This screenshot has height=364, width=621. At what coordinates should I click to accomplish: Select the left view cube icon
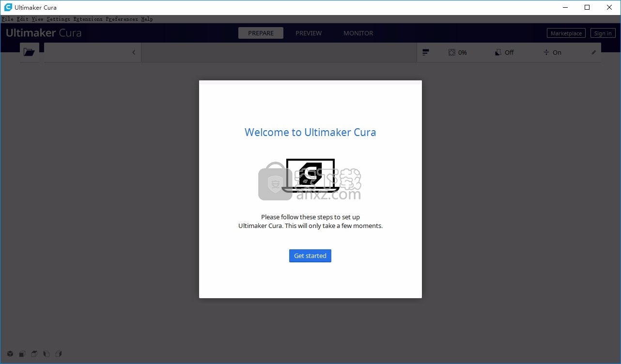[47, 354]
